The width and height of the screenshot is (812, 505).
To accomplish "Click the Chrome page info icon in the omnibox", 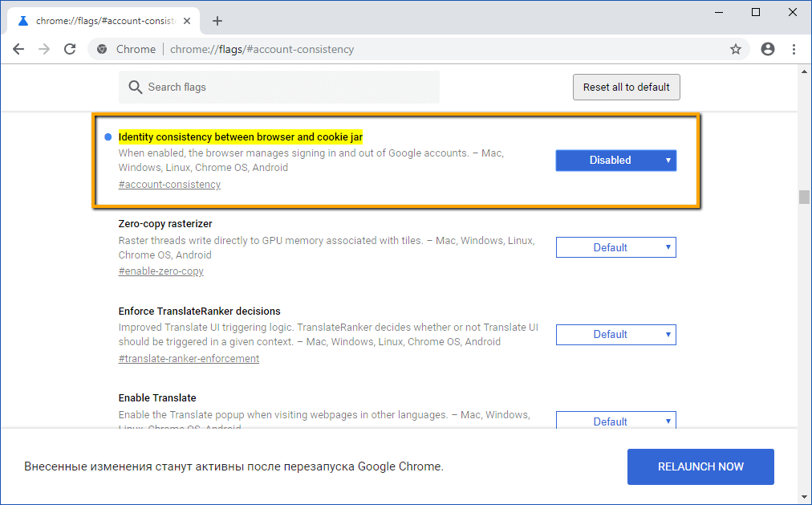I will pyautogui.click(x=101, y=49).
